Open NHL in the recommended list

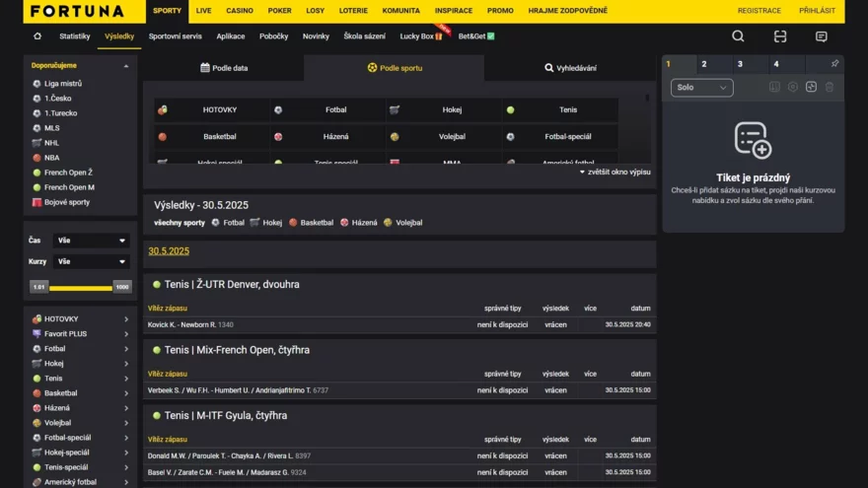pyautogui.click(x=51, y=143)
